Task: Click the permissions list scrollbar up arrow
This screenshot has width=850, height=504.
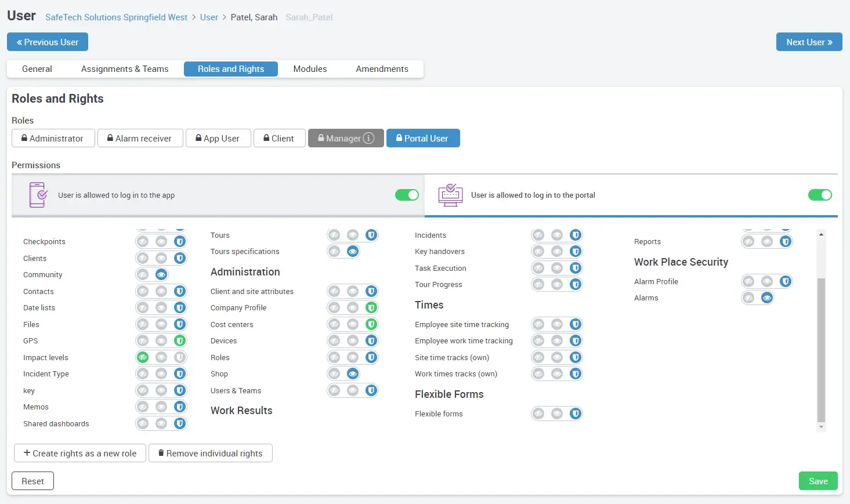Action: 821,234
